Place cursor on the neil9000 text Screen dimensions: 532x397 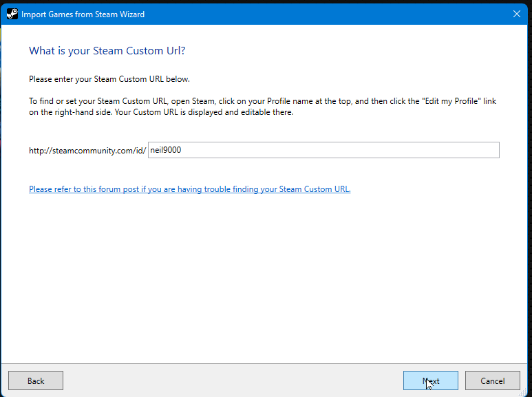[166, 150]
